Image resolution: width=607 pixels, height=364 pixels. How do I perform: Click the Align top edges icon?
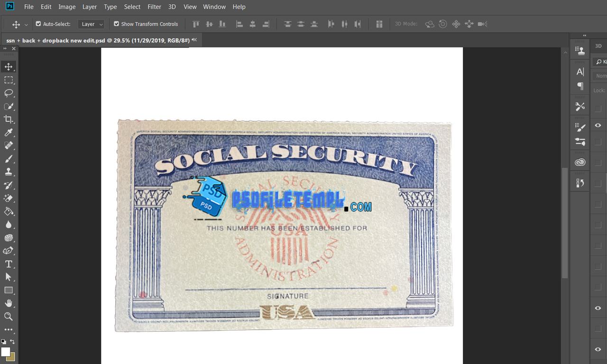(x=196, y=24)
